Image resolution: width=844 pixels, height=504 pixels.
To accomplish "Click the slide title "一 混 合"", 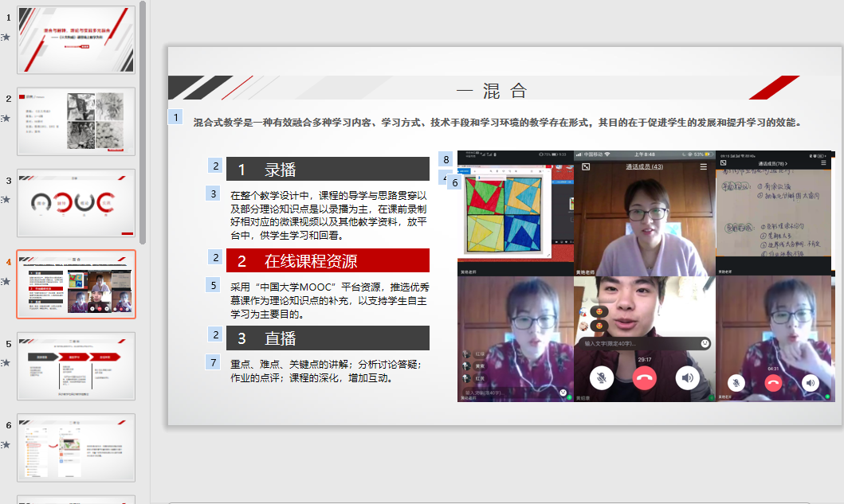I will [497, 91].
